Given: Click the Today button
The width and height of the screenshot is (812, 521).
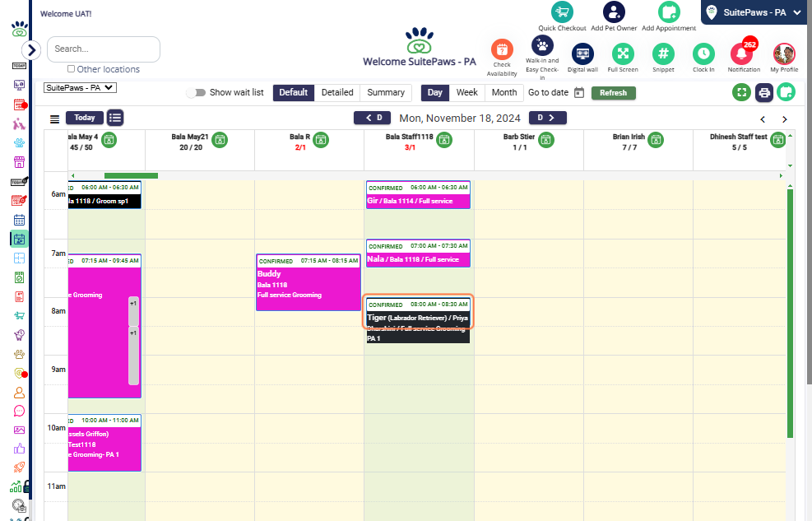Looking at the screenshot, I should 85,118.
